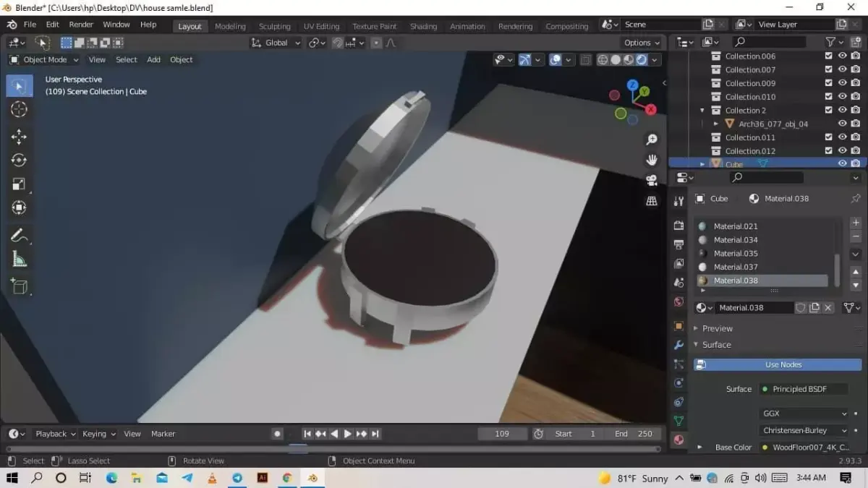
Task: Click the blue Z axis gizmo handle
Action: [633, 85]
